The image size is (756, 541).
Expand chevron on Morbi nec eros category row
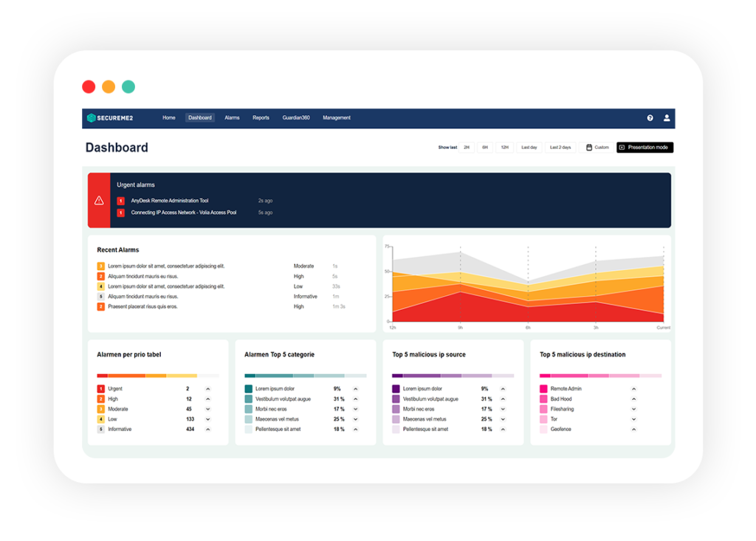(x=355, y=409)
